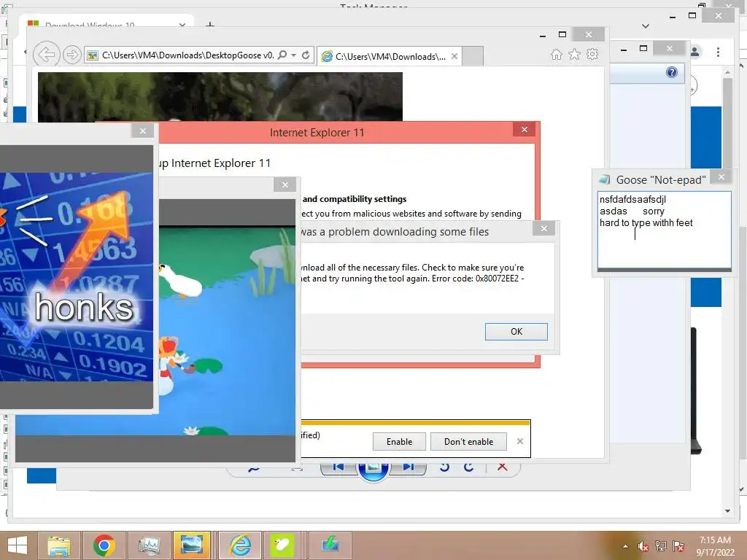Click the goose pond cartoon image
Screen dimensions: 747x560
(x=228, y=330)
